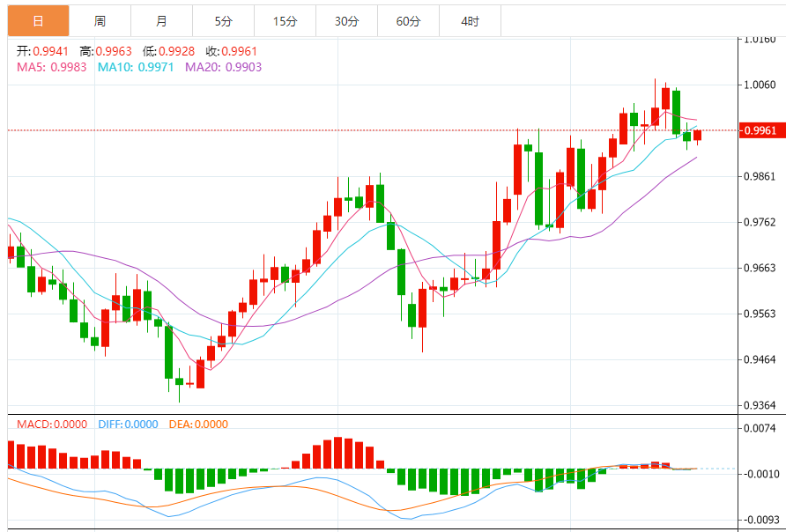This screenshot has height=532, width=786.
Task: Switch to the 月 monthly tab
Action: coord(161,21)
